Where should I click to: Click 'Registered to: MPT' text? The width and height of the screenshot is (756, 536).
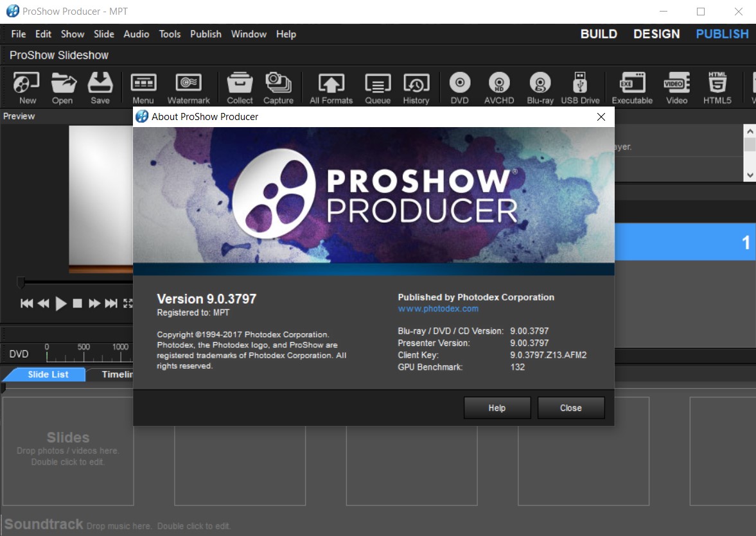193,313
